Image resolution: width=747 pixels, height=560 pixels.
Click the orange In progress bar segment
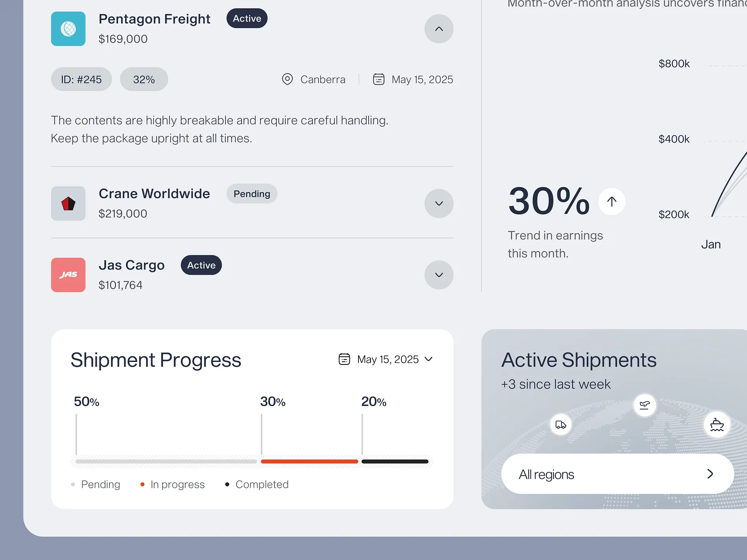(309, 461)
